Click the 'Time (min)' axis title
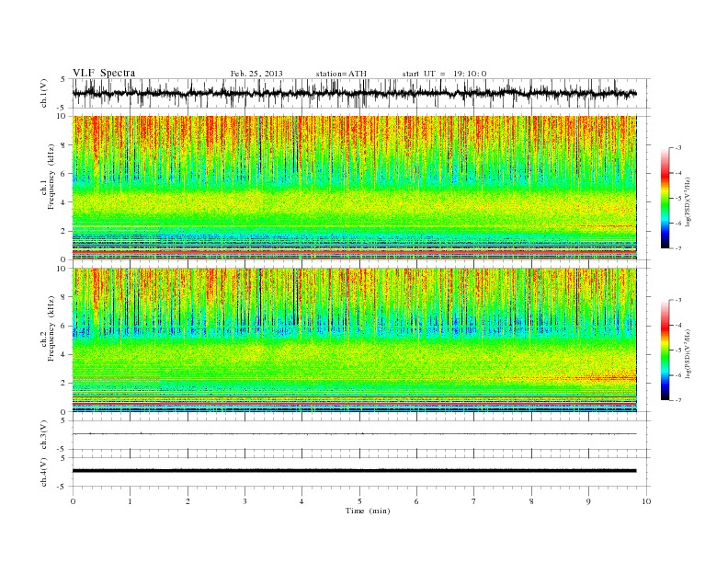 tap(368, 511)
